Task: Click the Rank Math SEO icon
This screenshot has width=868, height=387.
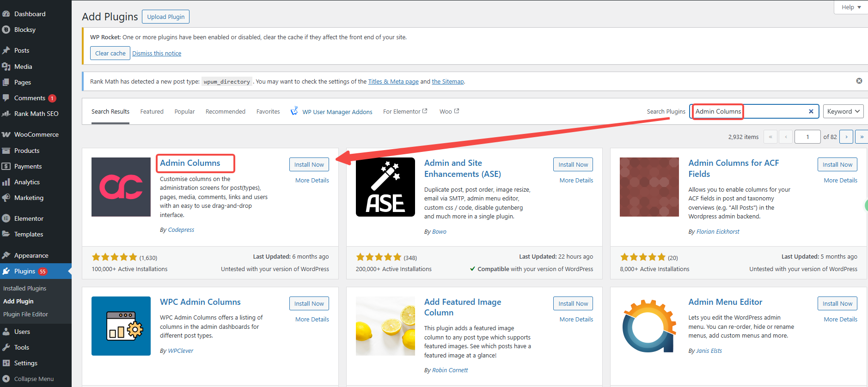Action: pyautogui.click(x=6, y=114)
